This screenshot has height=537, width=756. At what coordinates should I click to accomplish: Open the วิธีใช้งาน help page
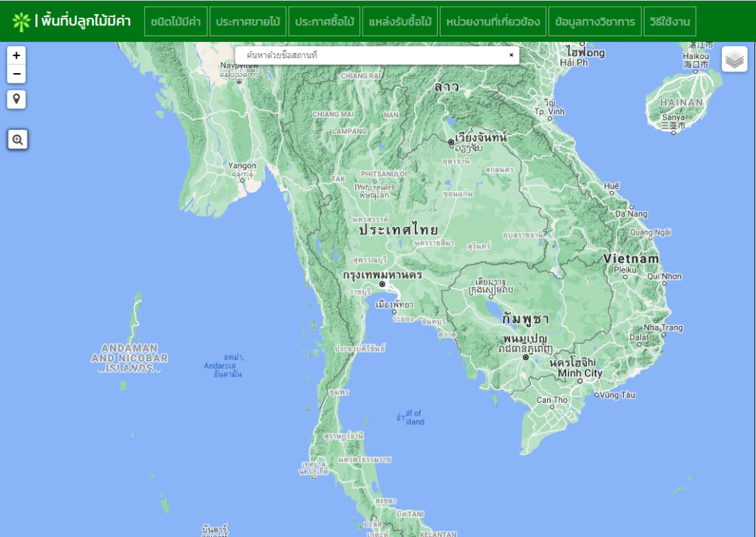670,21
